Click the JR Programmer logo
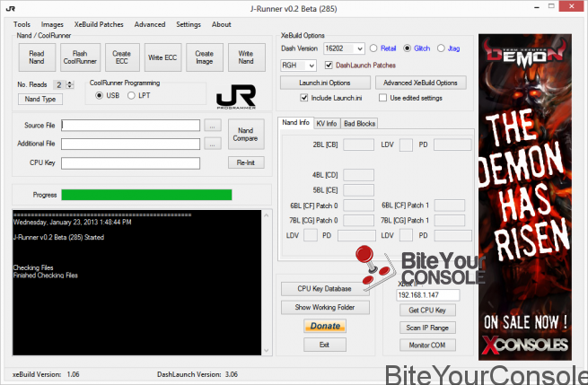This screenshot has height=385, width=588. pos(236,96)
